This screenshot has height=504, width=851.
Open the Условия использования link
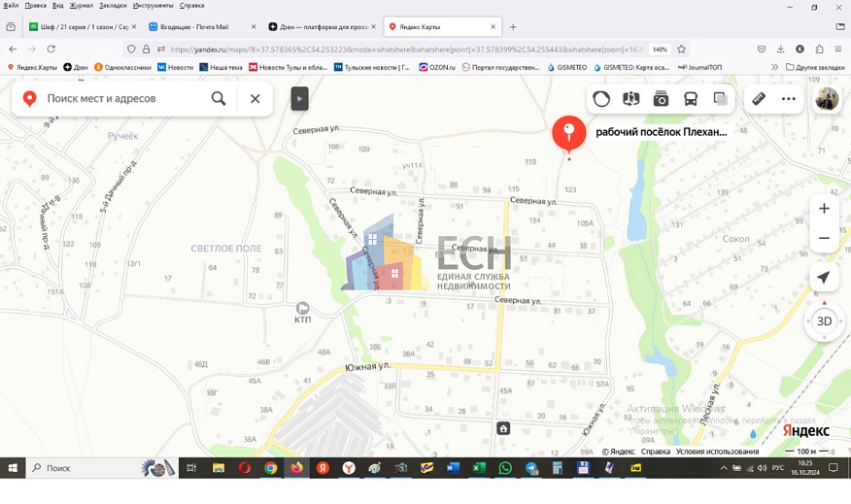[x=718, y=452]
